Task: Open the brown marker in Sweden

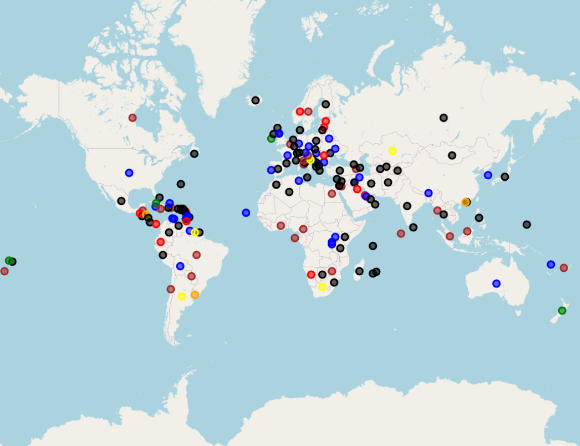Action: point(308,111)
